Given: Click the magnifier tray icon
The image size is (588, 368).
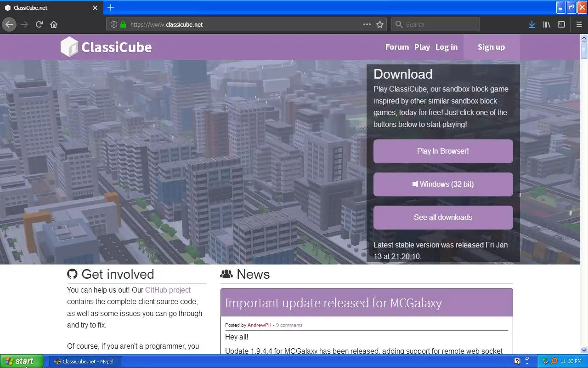Looking at the screenshot, I should click(x=554, y=361).
